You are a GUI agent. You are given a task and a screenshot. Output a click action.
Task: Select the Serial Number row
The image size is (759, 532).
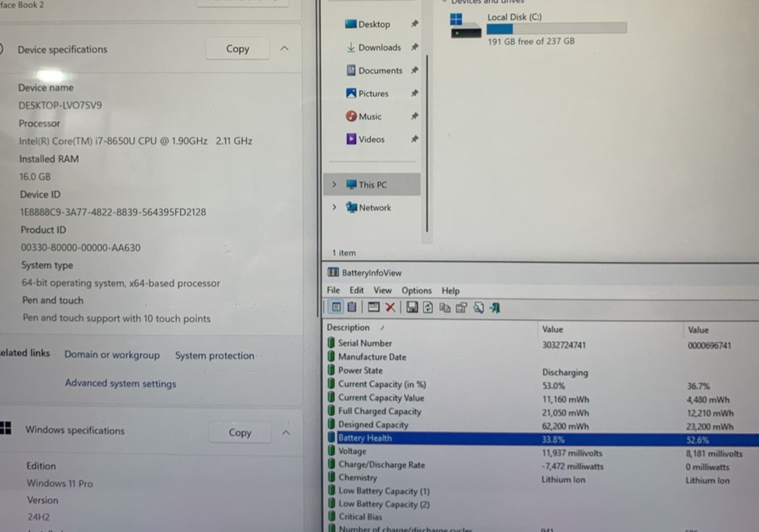541,344
